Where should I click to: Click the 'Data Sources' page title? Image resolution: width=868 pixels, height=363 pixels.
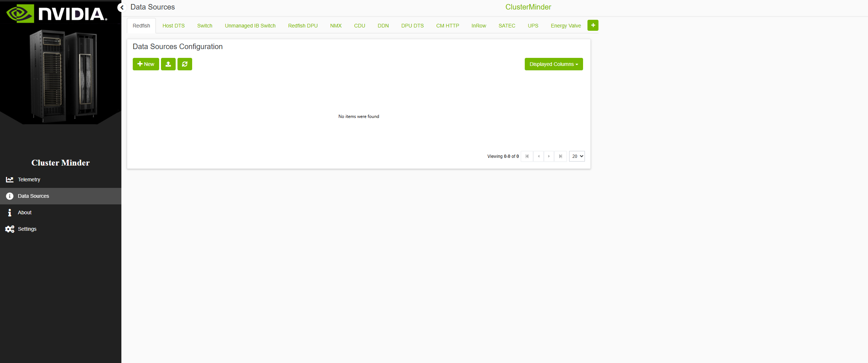click(x=153, y=7)
